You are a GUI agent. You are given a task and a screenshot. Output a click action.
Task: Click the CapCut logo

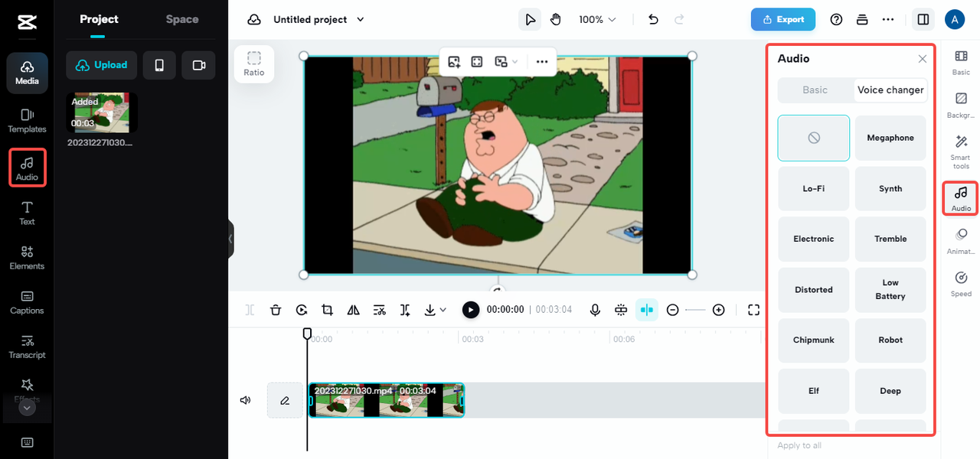(27, 23)
